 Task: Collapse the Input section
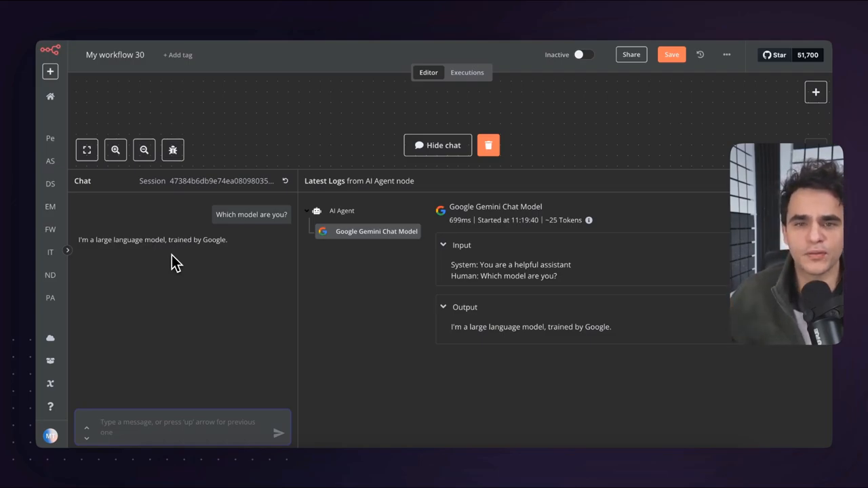[x=443, y=245]
